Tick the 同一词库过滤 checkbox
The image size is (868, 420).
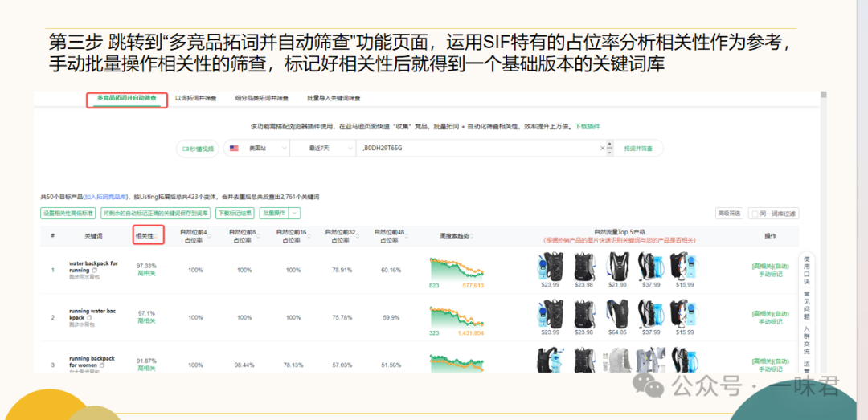[755, 214]
